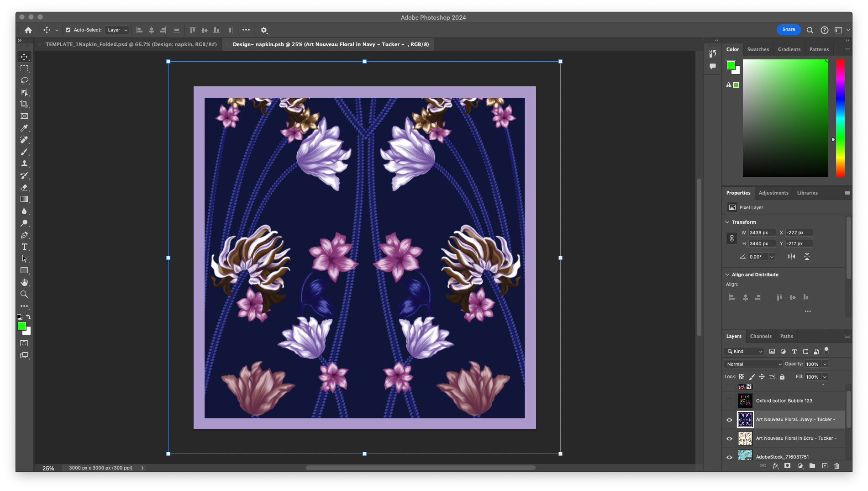Collapse the Transform section
868x491 pixels.
[727, 222]
